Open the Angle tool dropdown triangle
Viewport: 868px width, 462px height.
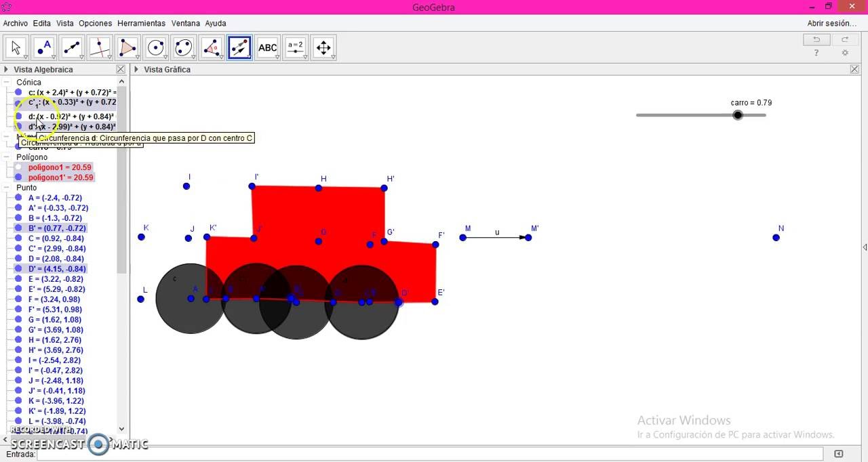click(220, 57)
